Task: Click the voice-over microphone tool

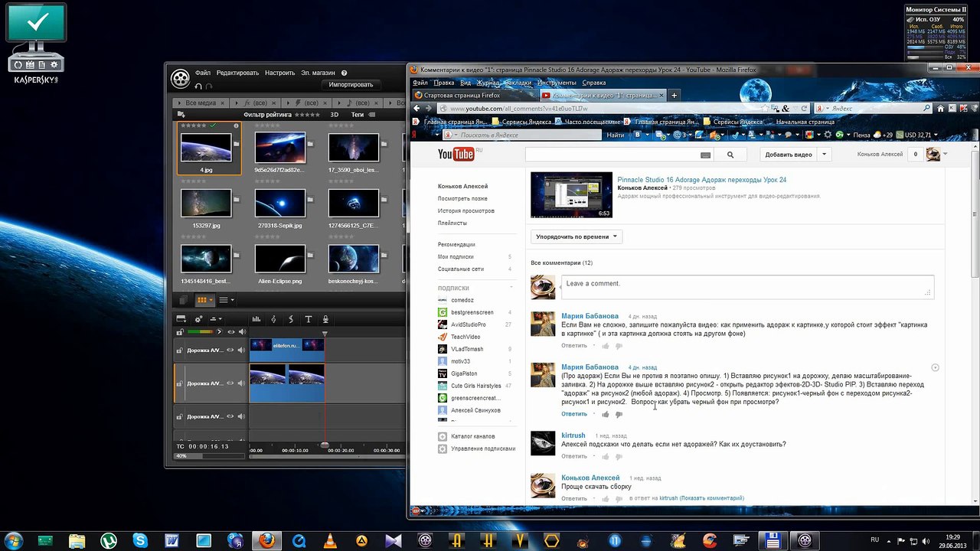Action: click(325, 319)
